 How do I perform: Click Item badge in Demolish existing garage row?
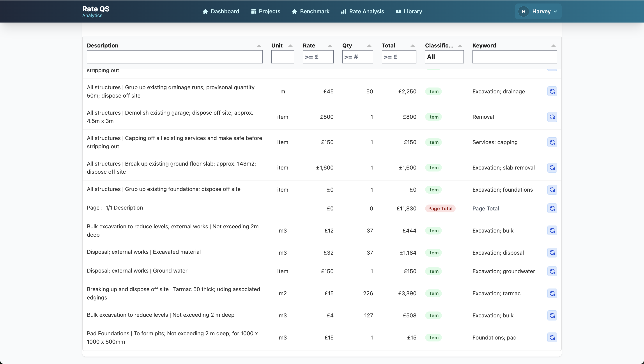(x=433, y=117)
